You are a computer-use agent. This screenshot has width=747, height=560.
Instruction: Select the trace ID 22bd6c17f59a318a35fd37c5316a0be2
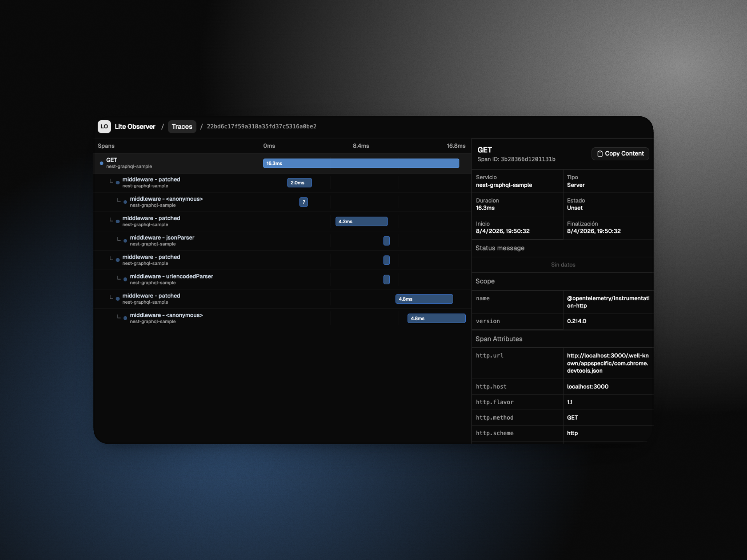coord(261,126)
